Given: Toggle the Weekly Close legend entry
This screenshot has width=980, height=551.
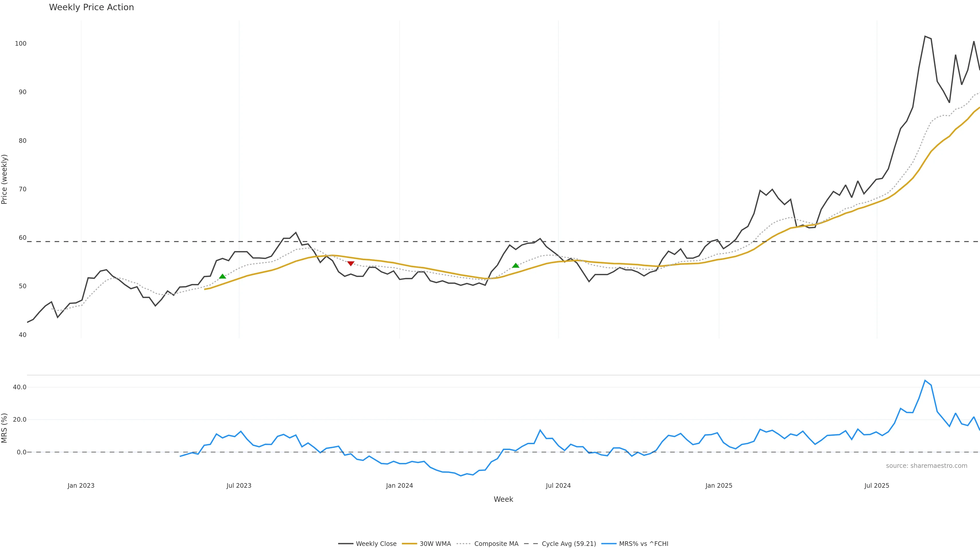Looking at the screenshot, I should 376,544.
